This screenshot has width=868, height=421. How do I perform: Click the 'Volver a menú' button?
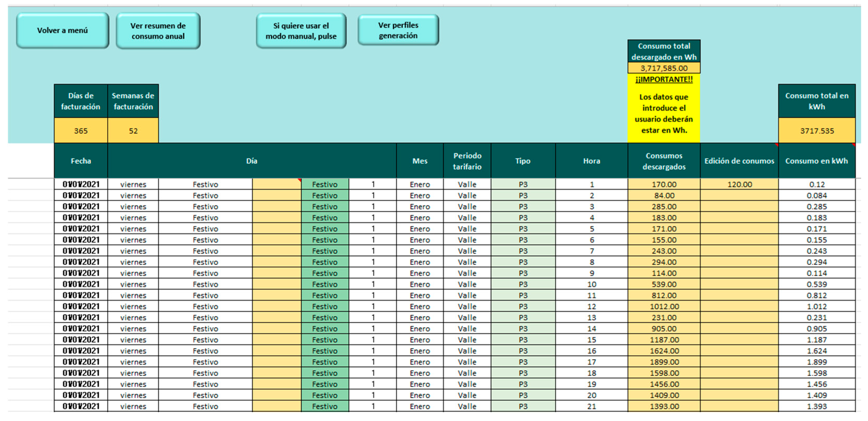62,30
